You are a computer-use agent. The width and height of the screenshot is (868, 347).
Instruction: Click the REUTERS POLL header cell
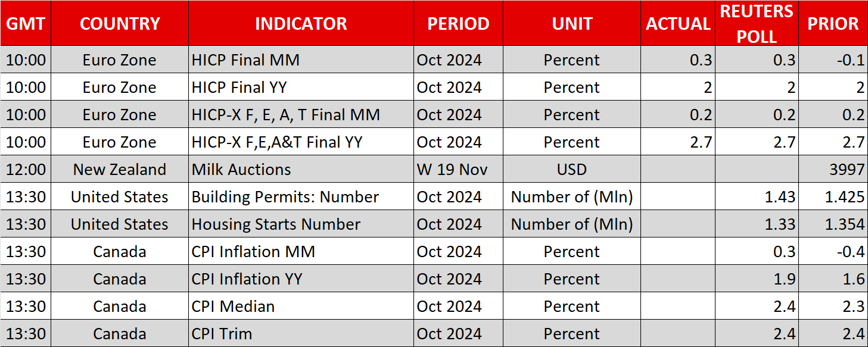pyautogui.click(x=757, y=24)
